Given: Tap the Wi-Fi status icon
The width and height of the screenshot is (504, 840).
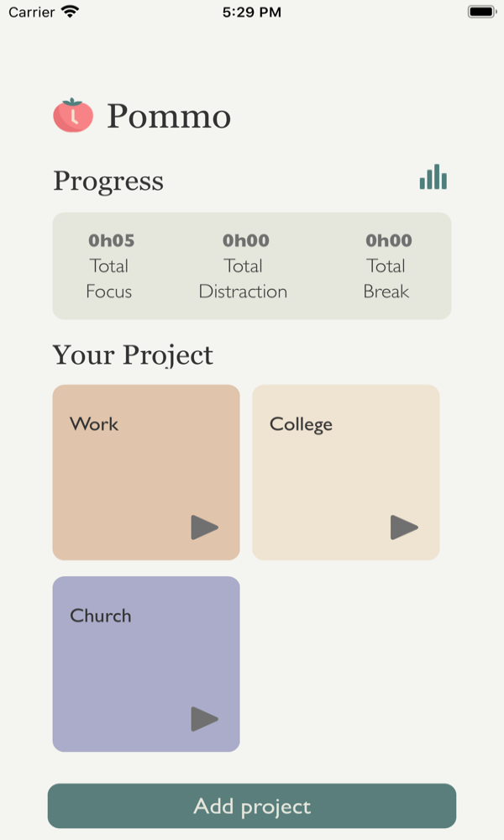Looking at the screenshot, I should point(71,12).
